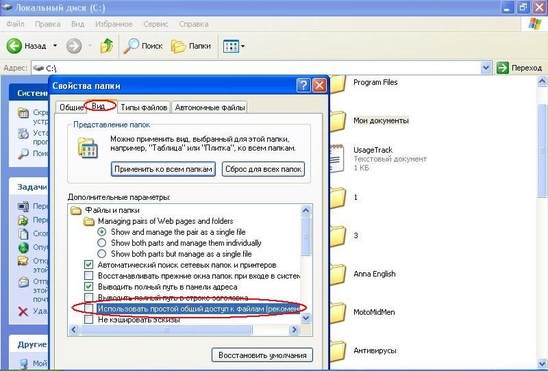Open the Сервис menu
This screenshot has height=371, width=548.
coord(156,24)
